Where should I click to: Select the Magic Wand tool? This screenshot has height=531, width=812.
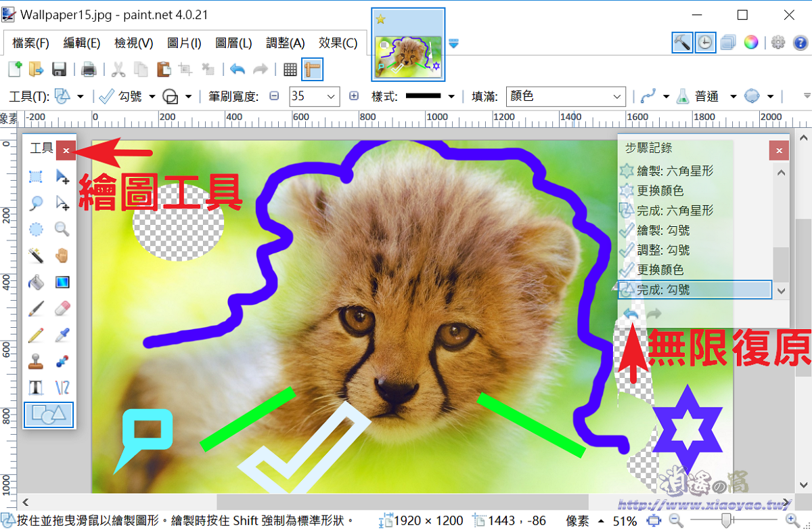pos(36,255)
